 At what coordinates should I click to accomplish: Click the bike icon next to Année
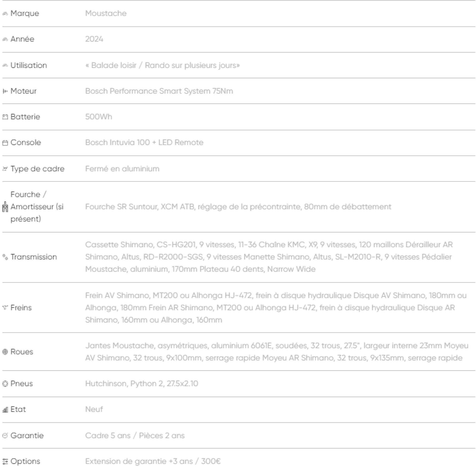coord(5,39)
